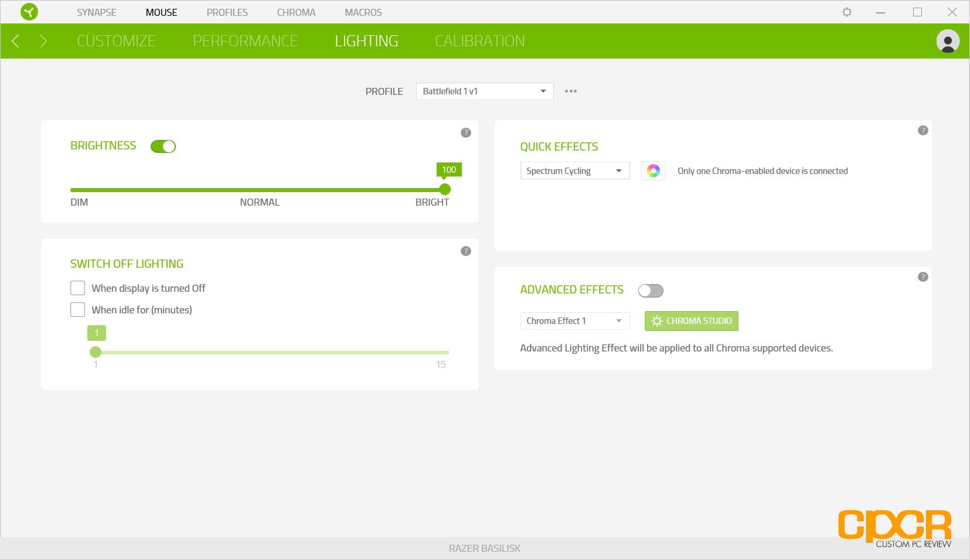The image size is (970, 560).
Task: Switch to the CUSTOMIZE tab
Action: coord(117,41)
